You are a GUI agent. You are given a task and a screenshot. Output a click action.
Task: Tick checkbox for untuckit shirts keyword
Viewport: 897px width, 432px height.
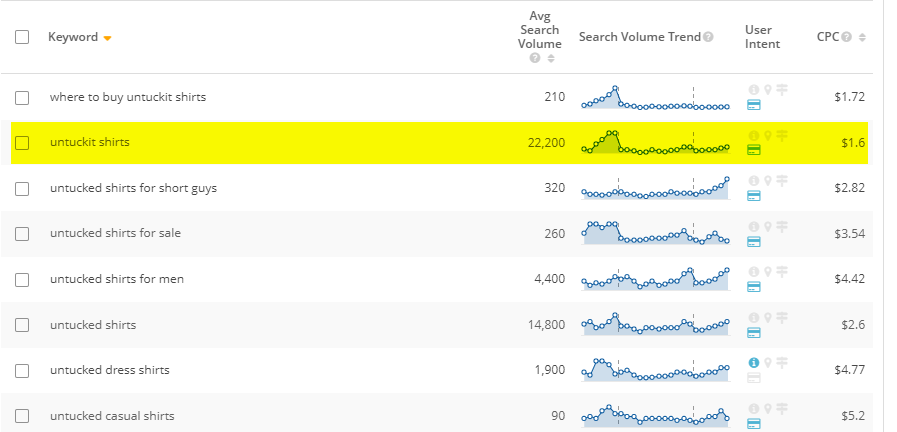point(22,142)
